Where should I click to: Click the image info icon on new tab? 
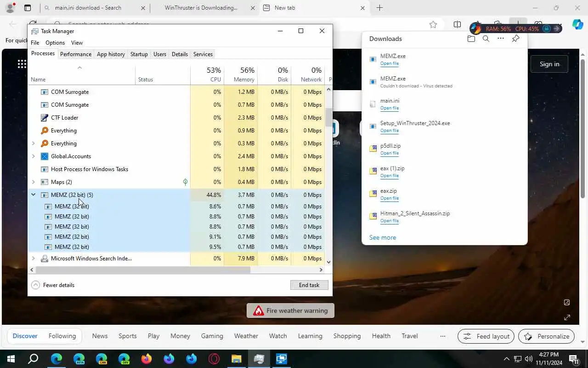click(567, 302)
